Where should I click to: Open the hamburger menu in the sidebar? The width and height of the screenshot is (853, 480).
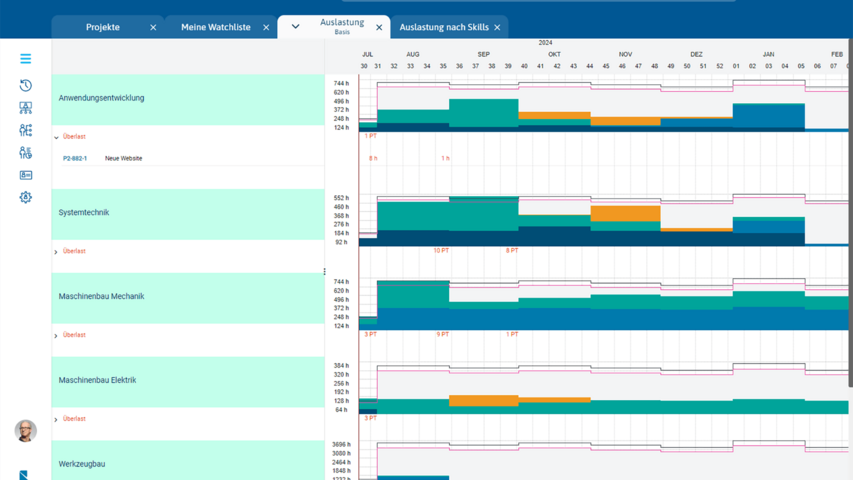coord(26,59)
